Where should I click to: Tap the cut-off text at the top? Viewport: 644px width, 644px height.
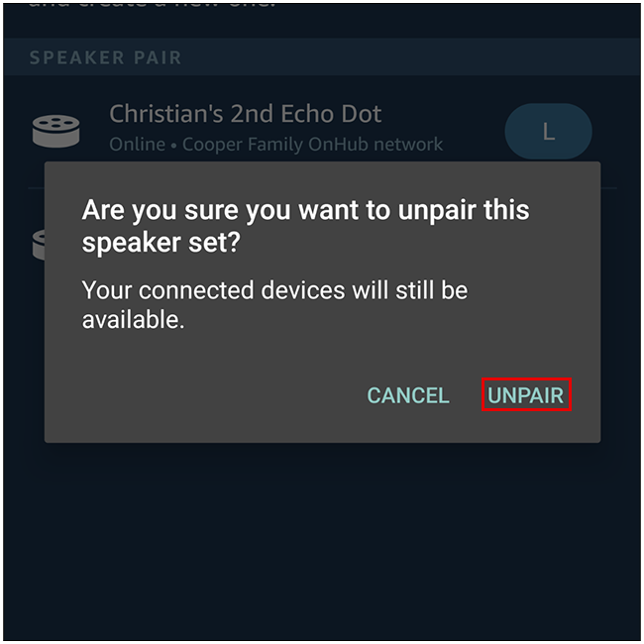click(x=152, y=5)
